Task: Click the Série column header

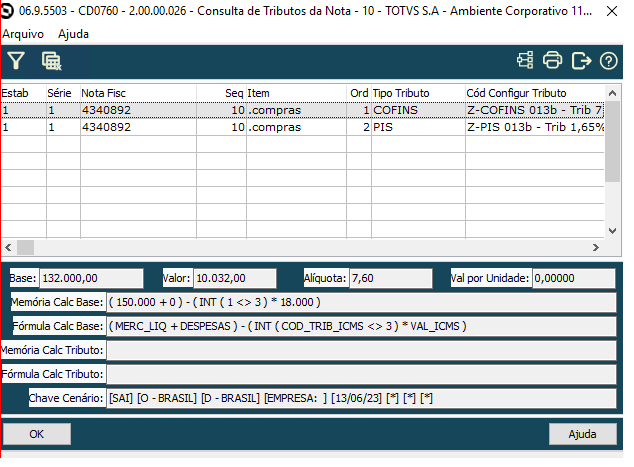Action: 63,93
